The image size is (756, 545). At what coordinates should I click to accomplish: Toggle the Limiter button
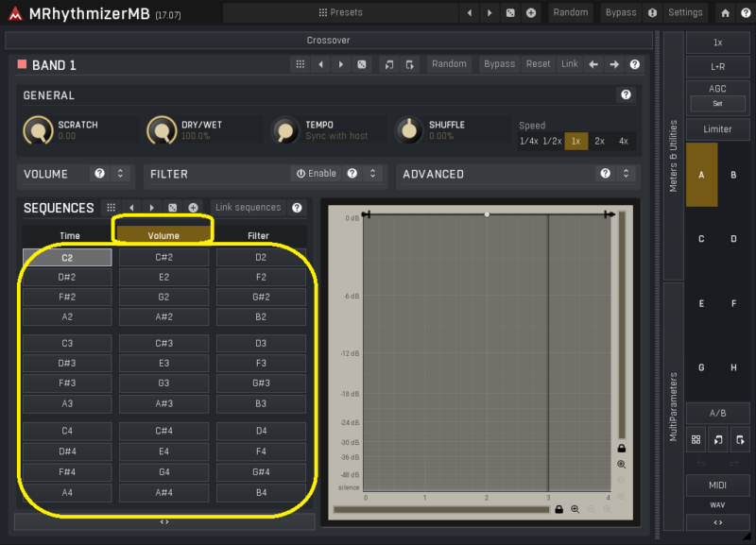(717, 129)
